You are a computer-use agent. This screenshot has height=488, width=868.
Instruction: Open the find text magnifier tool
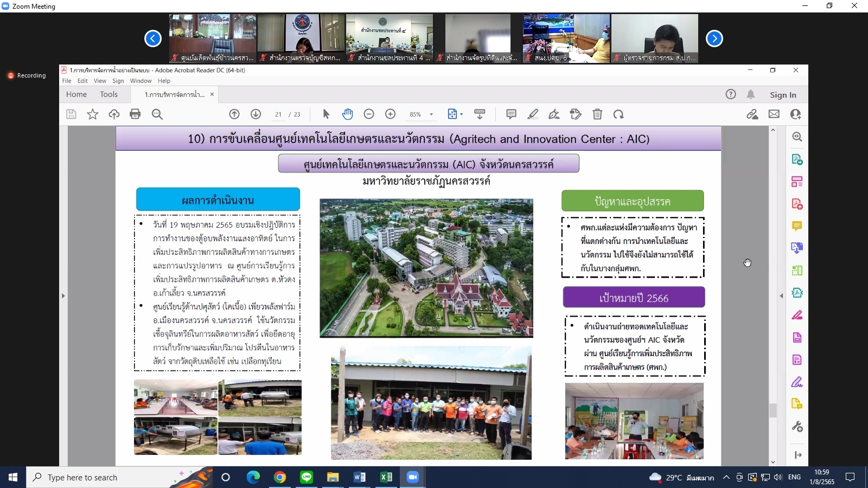pyautogui.click(x=157, y=114)
